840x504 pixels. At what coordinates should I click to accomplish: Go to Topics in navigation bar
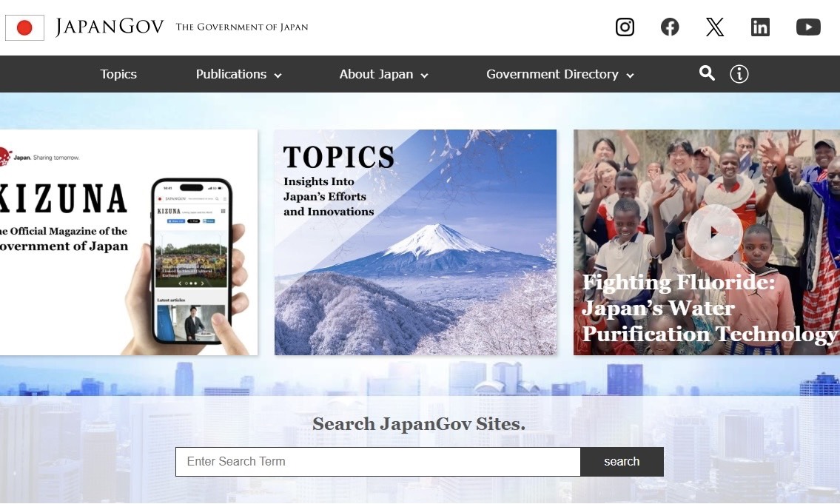pos(118,74)
